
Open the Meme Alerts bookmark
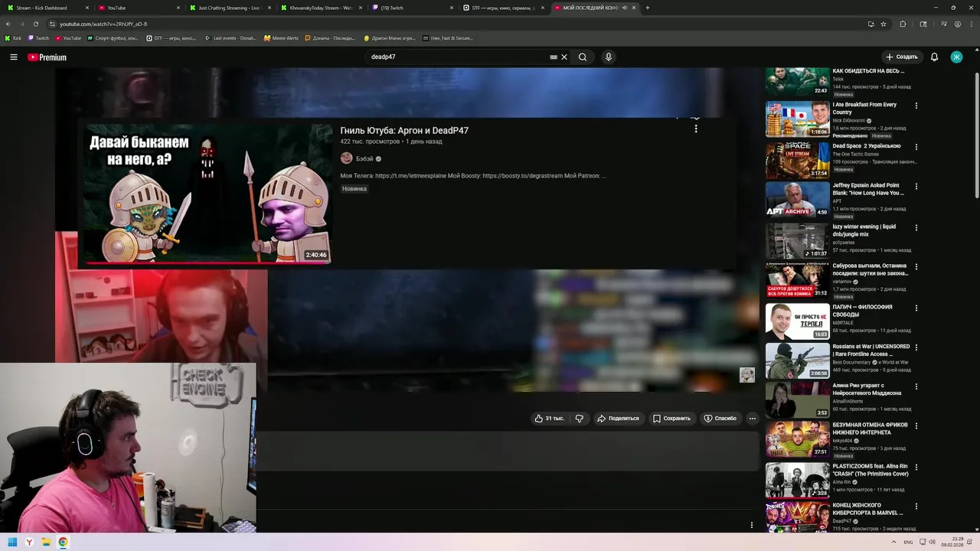pyautogui.click(x=281, y=37)
